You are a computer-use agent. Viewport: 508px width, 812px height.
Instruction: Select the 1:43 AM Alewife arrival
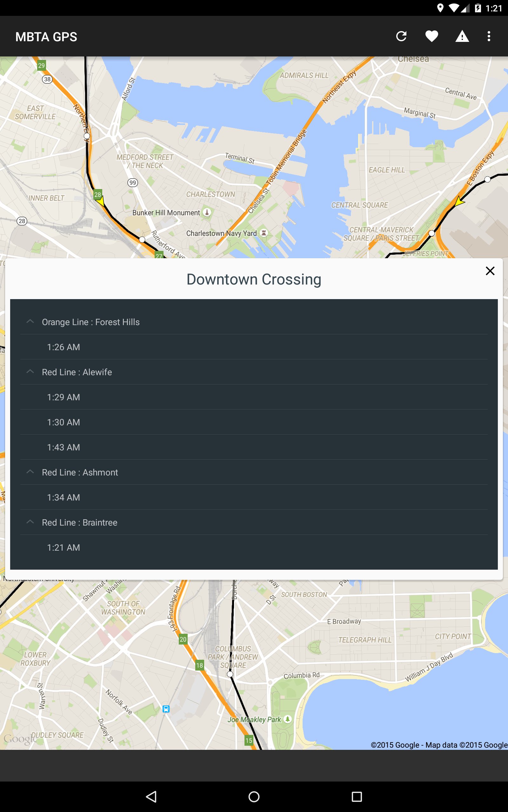(x=254, y=447)
